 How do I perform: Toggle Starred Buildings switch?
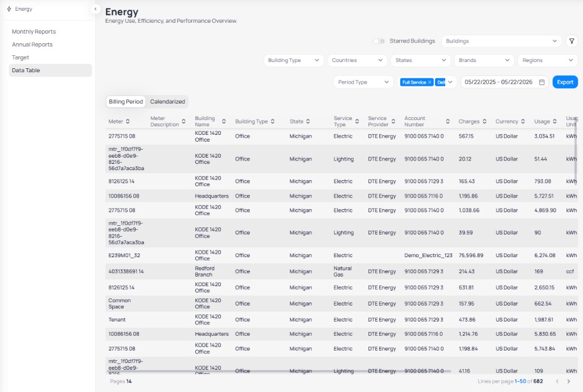[x=379, y=41]
